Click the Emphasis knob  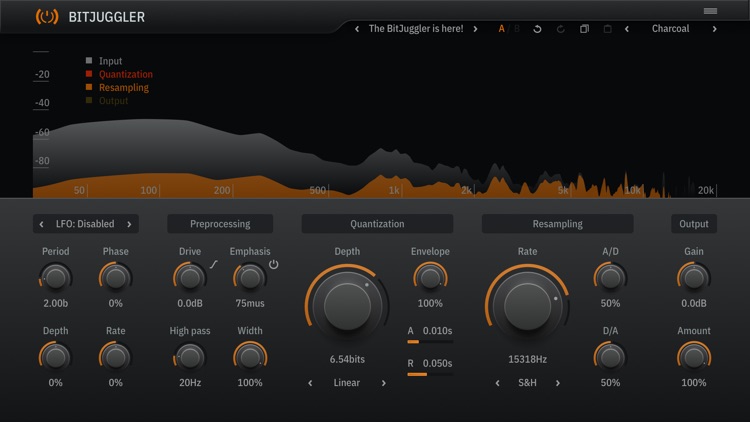250,278
